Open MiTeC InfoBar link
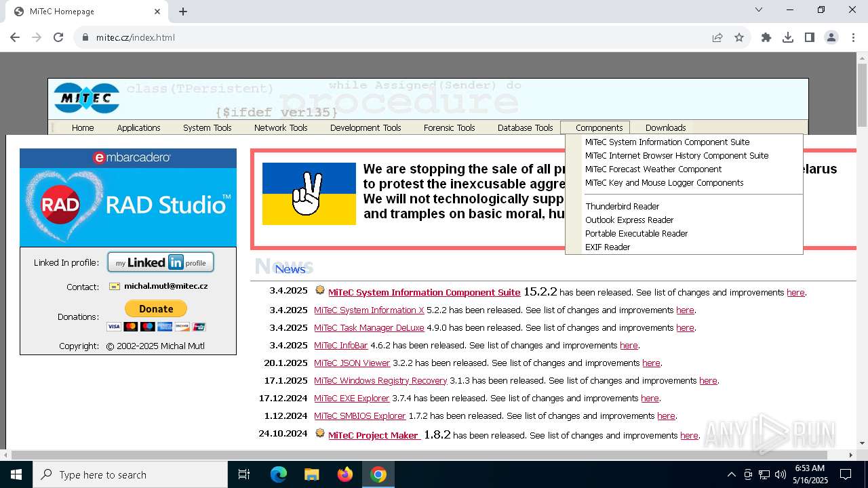 click(x=340, y=346)
